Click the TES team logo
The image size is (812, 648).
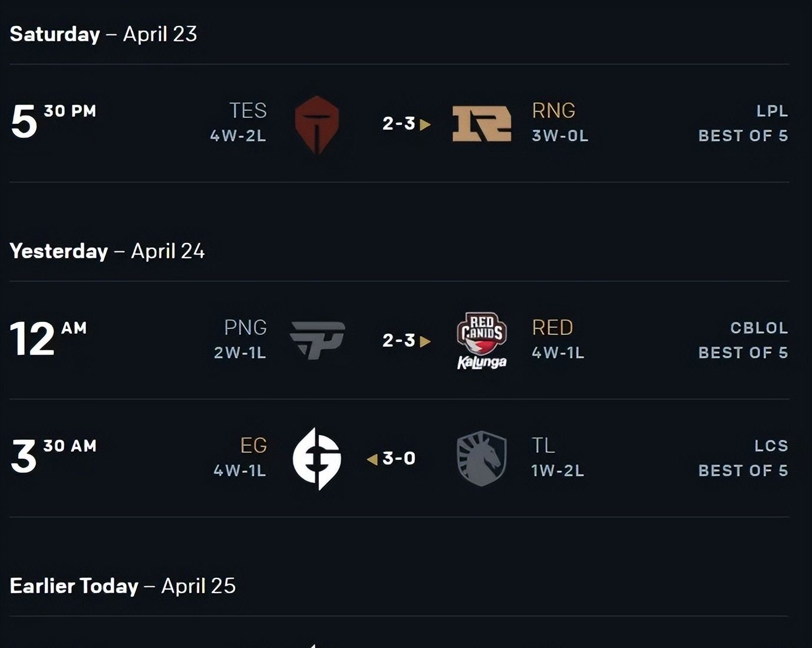pos(316,124)
